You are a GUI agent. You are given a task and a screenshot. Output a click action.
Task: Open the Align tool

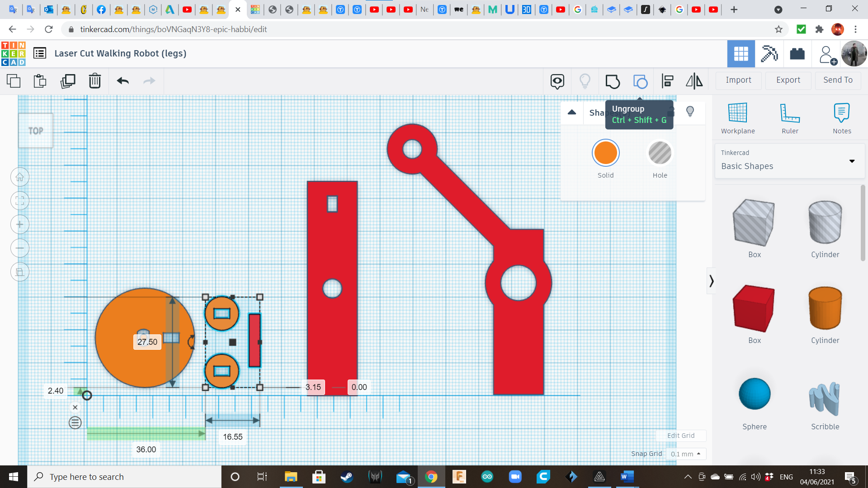[x=667, y=81]
